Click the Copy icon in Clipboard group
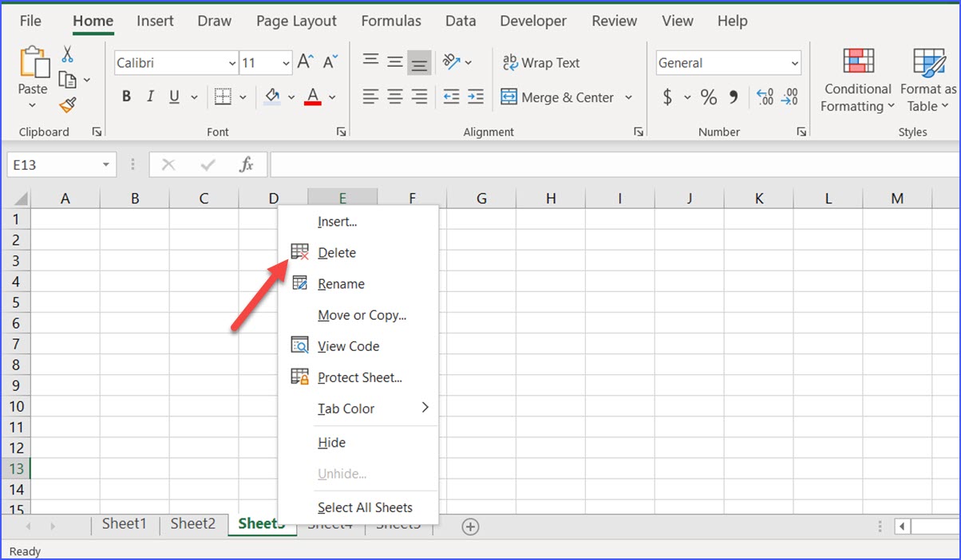Image resolution: width=961 pixels, height=560 pixels. pos(67,80)
